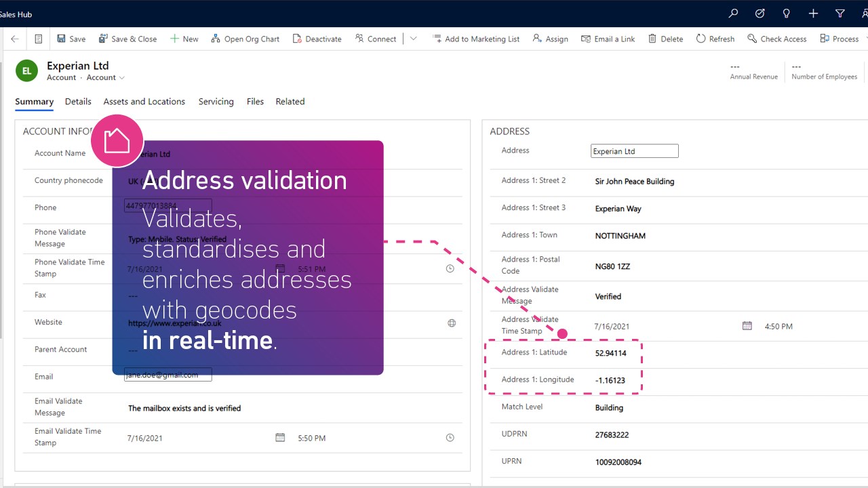Click the Address input field

pyautogui.click(x=634, y=151)
